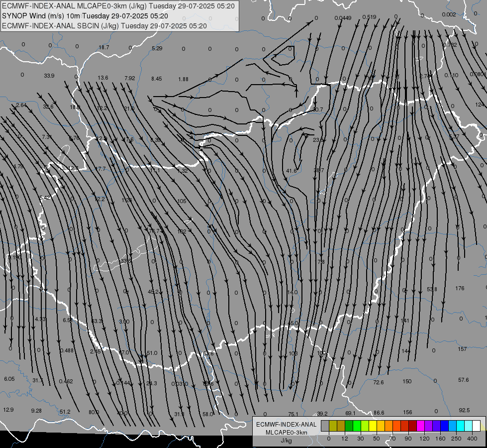Click map value 7.92
Image resolution: width=487 pixels, height=448 pixels.
pyautogui.click(x=129, y=78)
